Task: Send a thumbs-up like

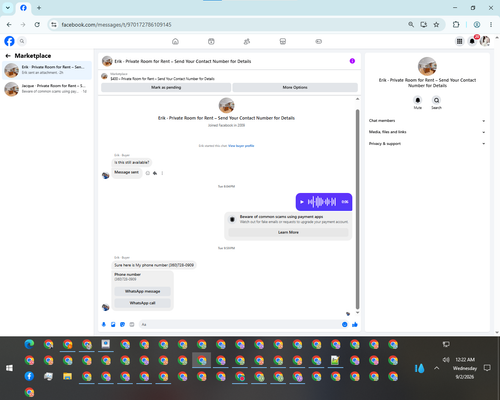Action: point(355,324)
